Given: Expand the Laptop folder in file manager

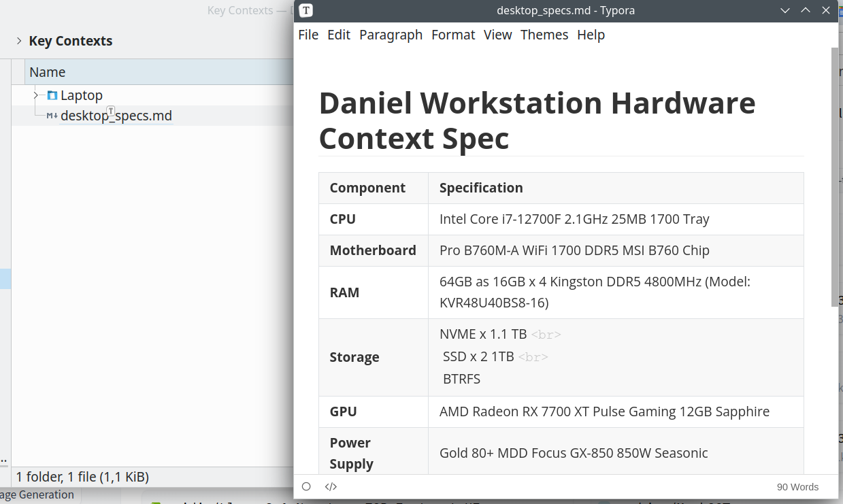Looking at the screenshot, I should click(36, 95).
